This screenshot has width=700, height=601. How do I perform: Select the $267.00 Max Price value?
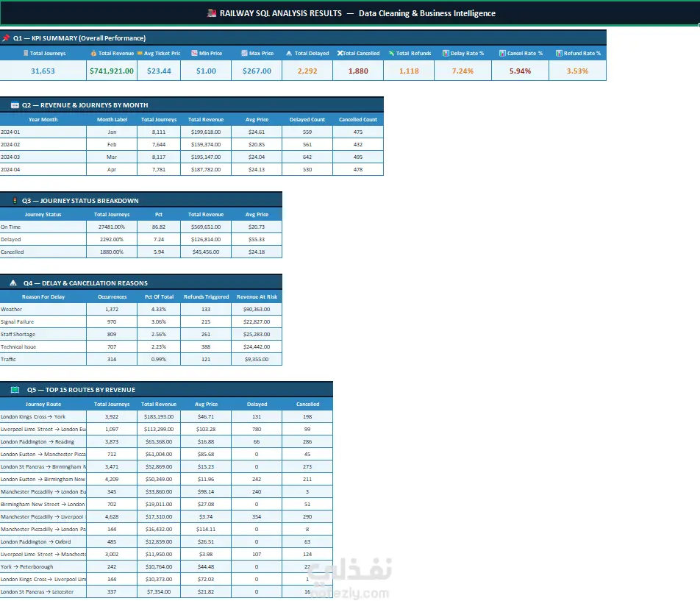(257, 71)
